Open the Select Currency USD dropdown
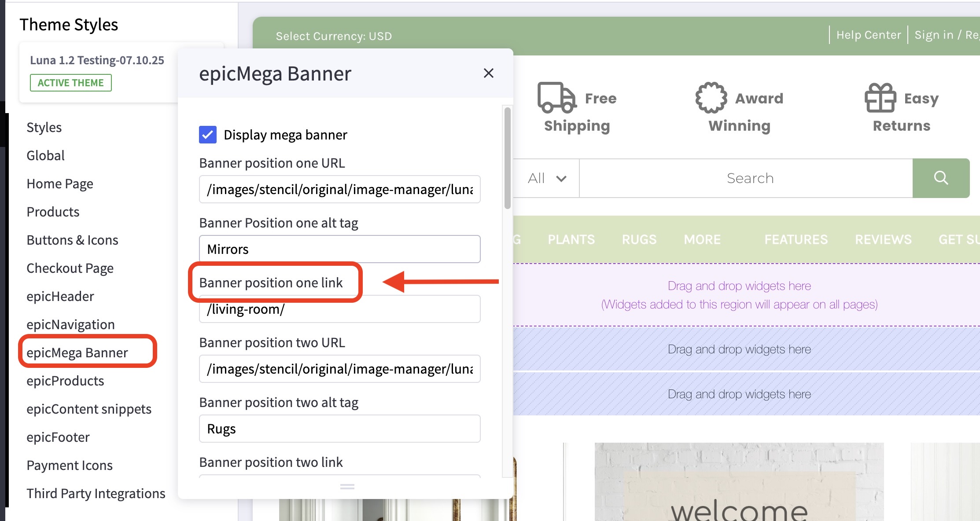This screenshot has height=521, width=980. click(334, 36)
